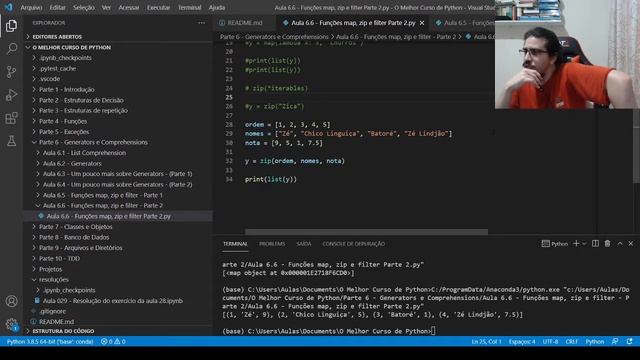Switch to the SAÍDA panel tab
The image size is (640, 360).
click(304, 244)
